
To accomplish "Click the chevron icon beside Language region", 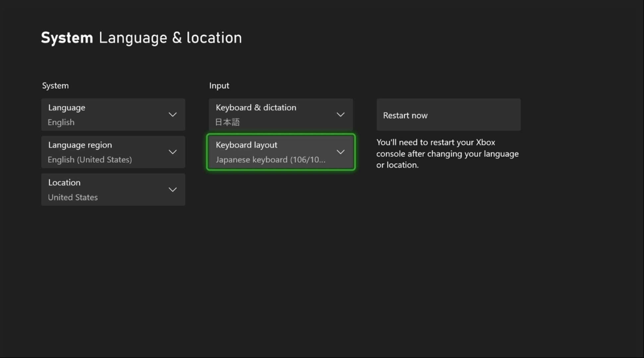I will (172, 152).
